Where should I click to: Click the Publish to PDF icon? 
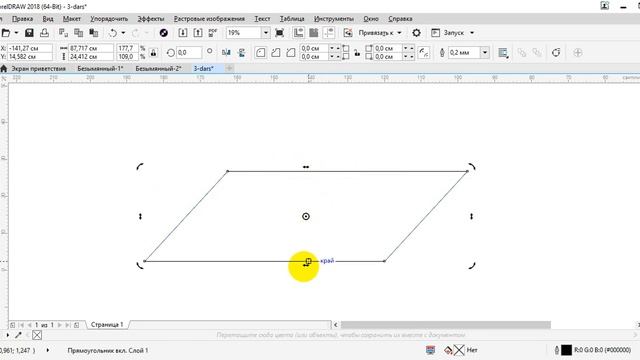213,33
